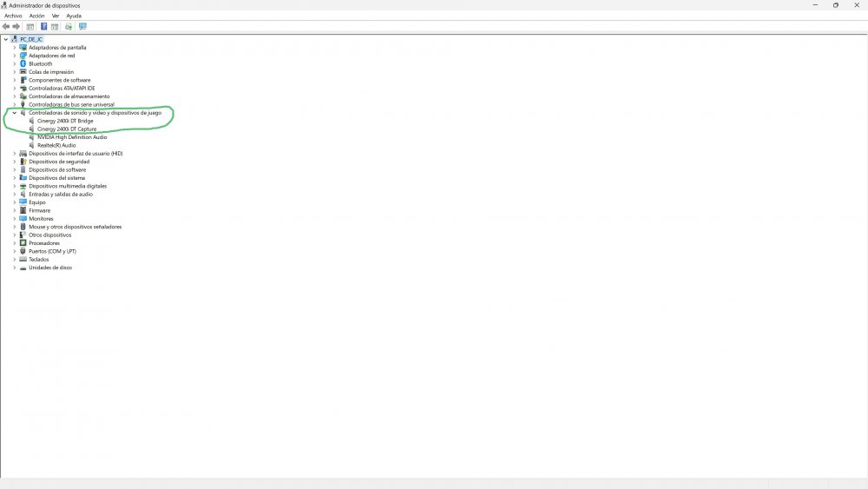
Task: Click the Back arrow toolbar icon
Action: click(x=5, y=27)
